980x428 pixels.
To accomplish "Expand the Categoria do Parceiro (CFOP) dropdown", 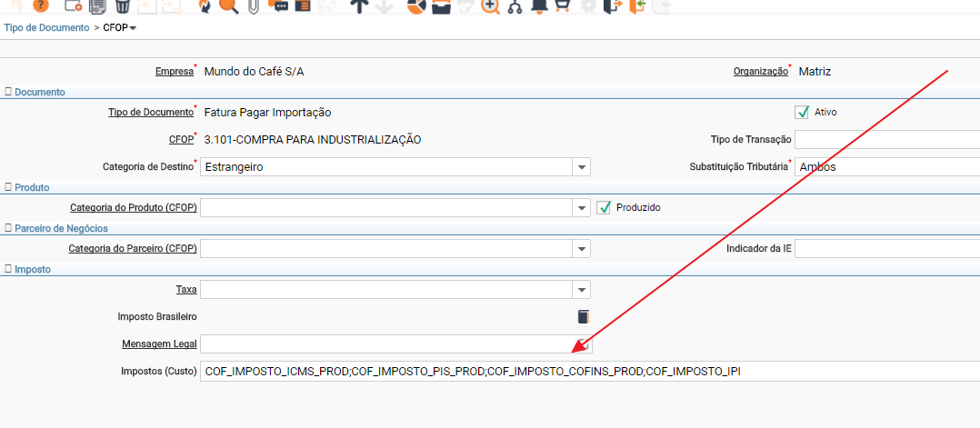I will click(582, 249).
